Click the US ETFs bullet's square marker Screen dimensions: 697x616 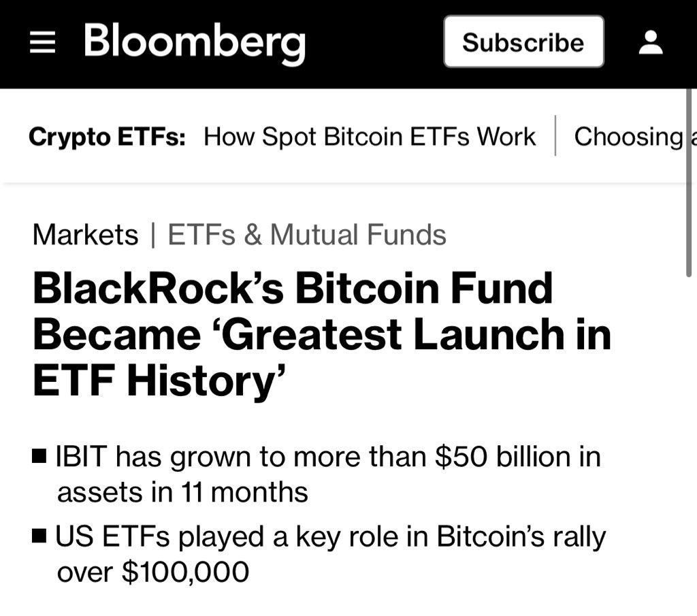pos(39,536)
